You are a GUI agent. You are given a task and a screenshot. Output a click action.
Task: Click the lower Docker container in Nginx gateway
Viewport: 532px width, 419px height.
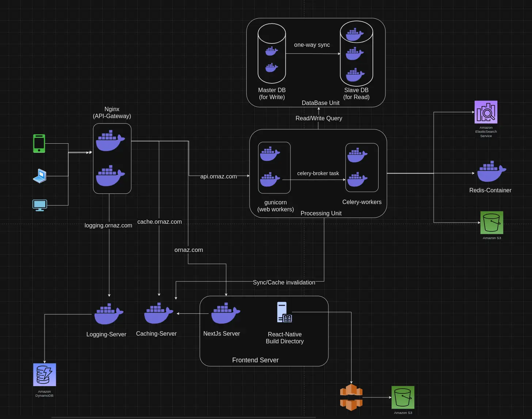coord(110,176)
